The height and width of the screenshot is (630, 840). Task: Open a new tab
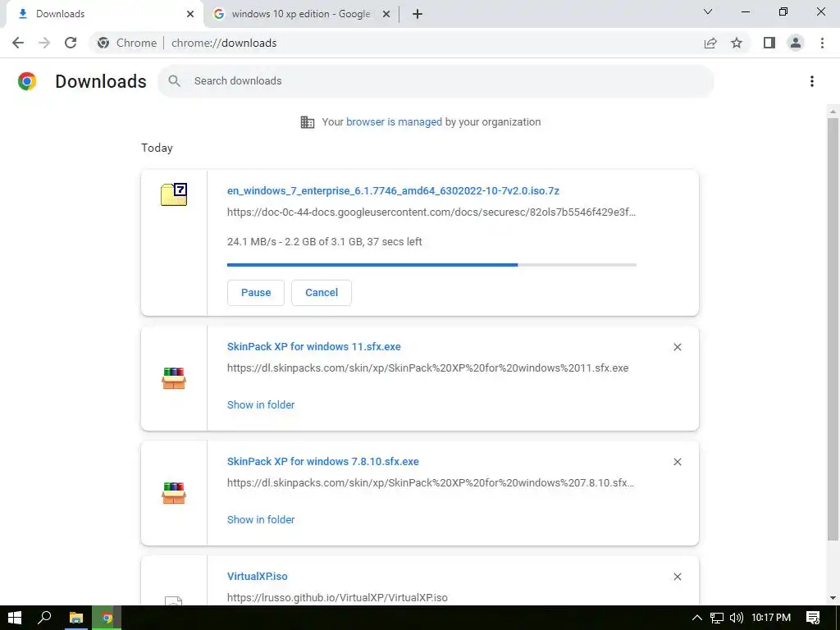point(418,14)
